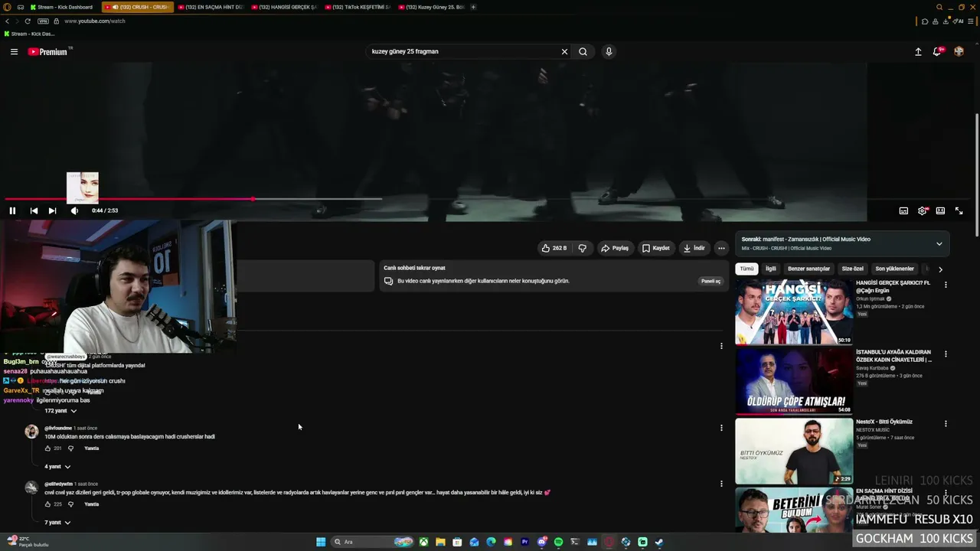Like the video with 262 B likes

(554, 248)
